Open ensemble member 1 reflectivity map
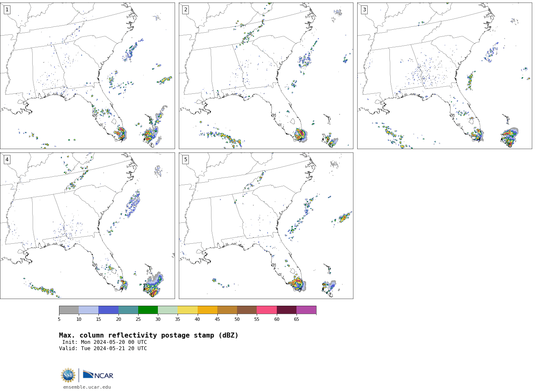Screen dimensions: 536x392 [88, 76]
